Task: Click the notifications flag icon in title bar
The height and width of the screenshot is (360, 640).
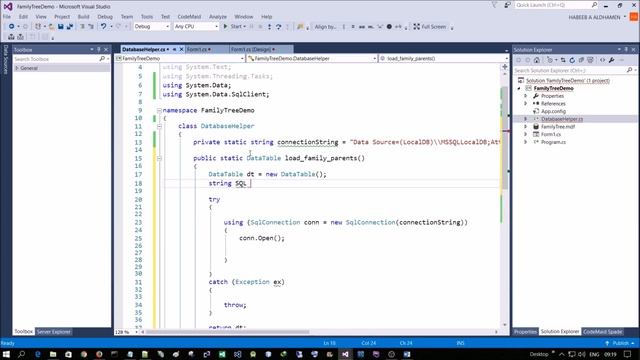Action: (x=494, y=5)
